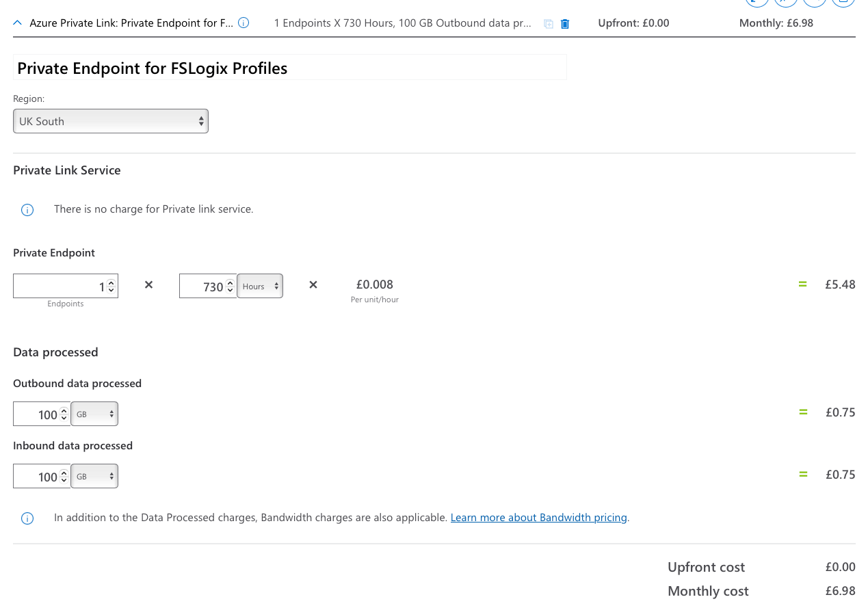This screenshot has width=868, height=608.
Task: Click the Outbound data stepper arrows
Action: (x=64, y=414)
